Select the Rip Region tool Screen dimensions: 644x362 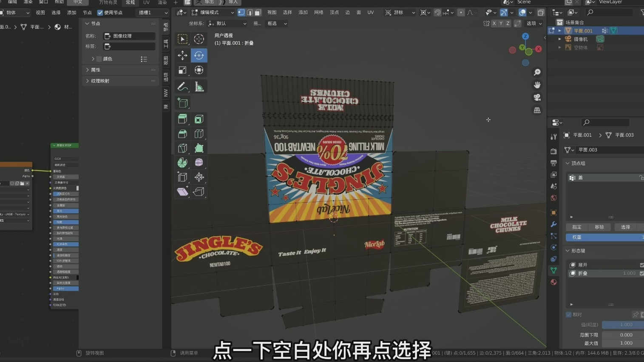[x=199, y=192]
